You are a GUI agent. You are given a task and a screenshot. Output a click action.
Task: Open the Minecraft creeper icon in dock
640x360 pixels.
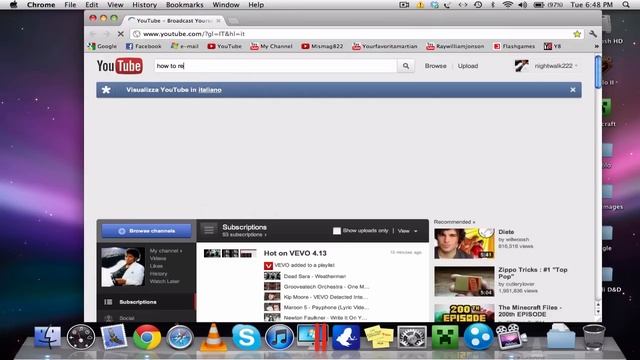tap(444, 337)
